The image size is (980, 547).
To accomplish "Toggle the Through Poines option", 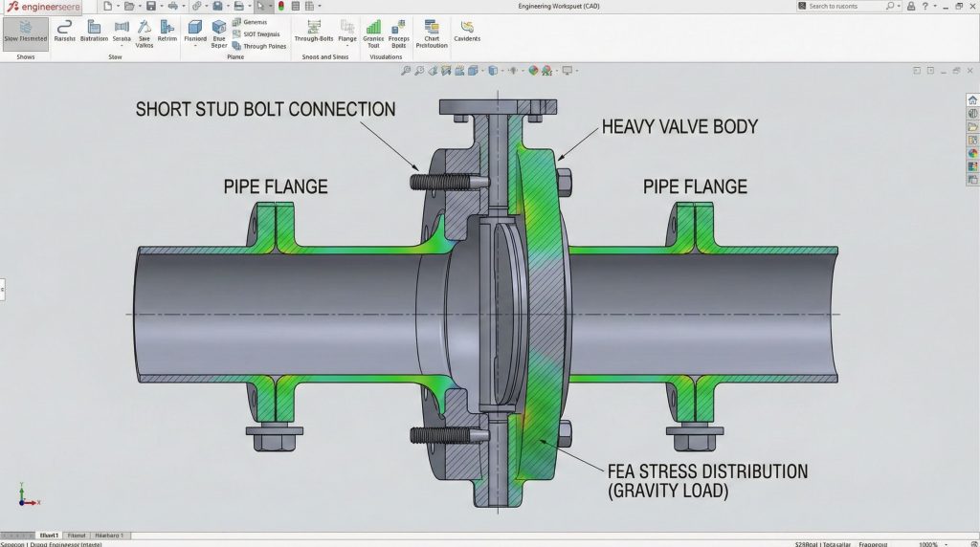I will (258, 46).
